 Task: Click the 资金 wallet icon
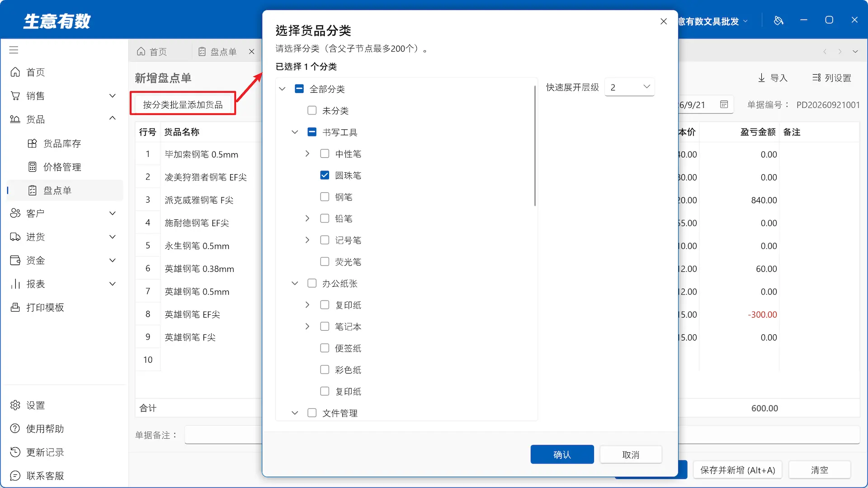pos(15,261)
